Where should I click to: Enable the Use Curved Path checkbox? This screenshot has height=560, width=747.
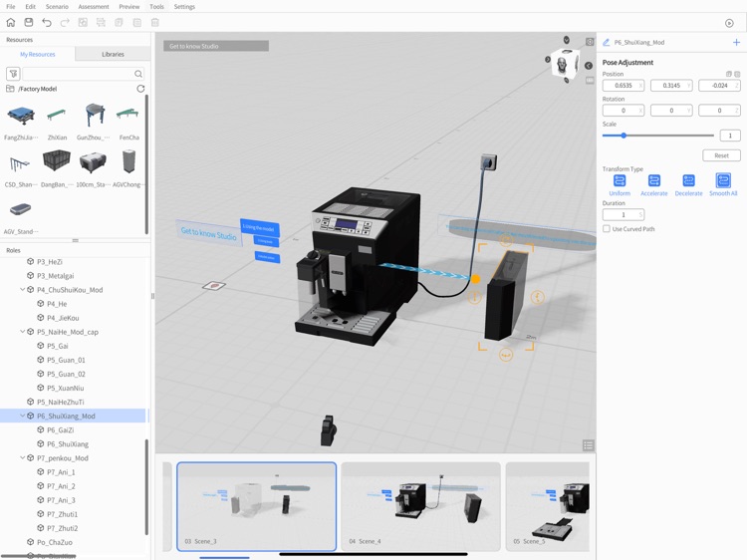(x=607, y=229)
